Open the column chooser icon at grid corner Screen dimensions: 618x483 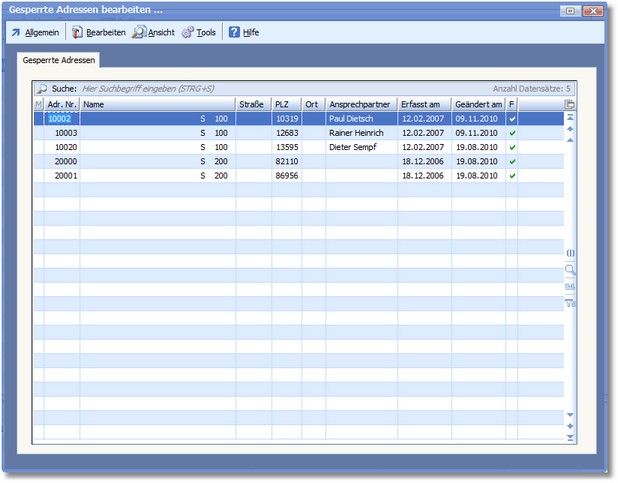(x=570, y=104)
